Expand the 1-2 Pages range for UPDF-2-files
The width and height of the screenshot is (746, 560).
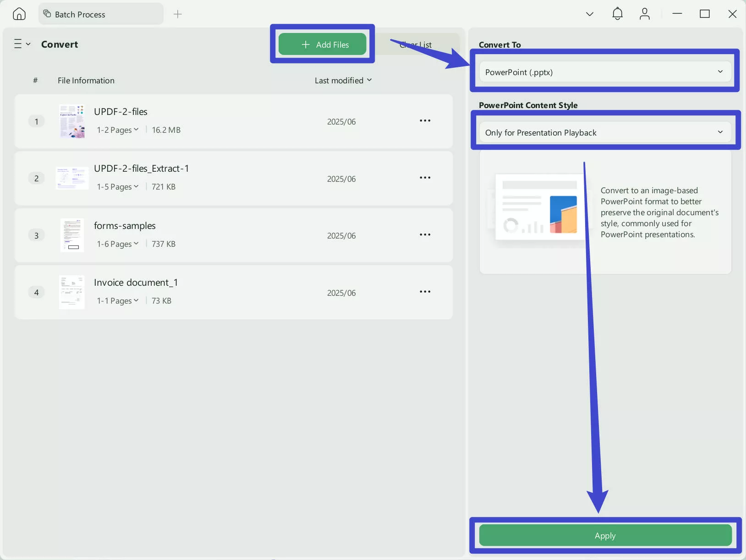point(118,130)
